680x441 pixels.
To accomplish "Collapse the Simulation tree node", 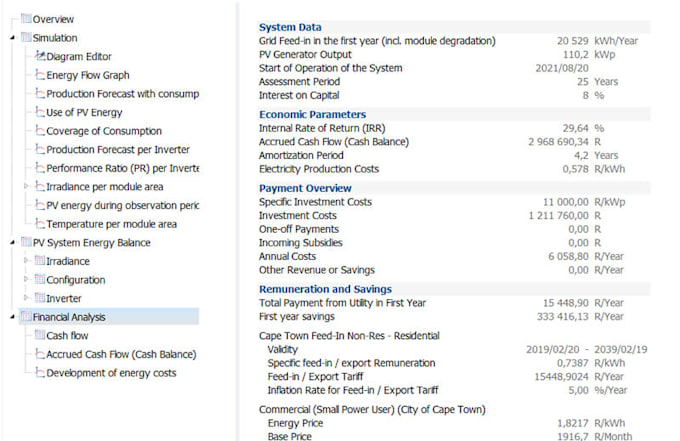I will click(11, 38).
